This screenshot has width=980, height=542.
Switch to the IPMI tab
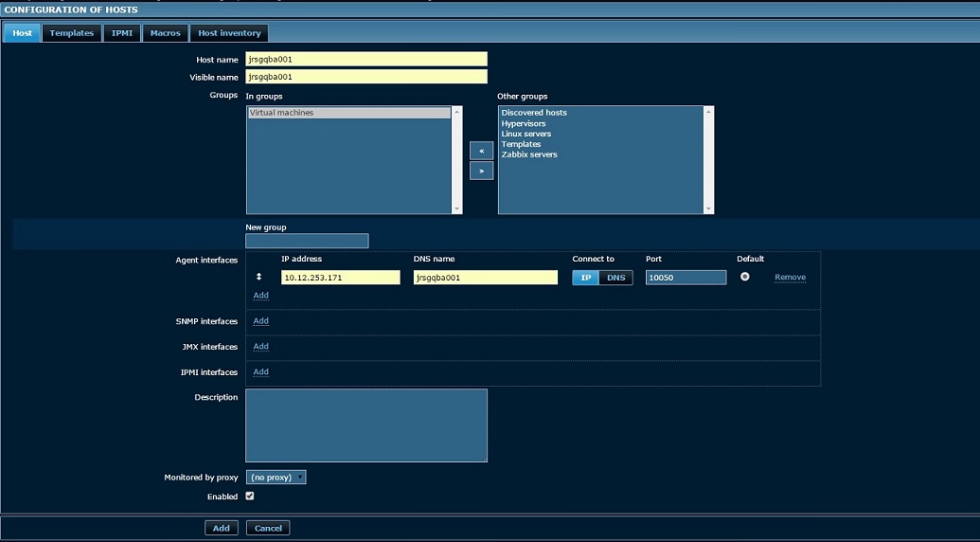click(x=123, y=33)
